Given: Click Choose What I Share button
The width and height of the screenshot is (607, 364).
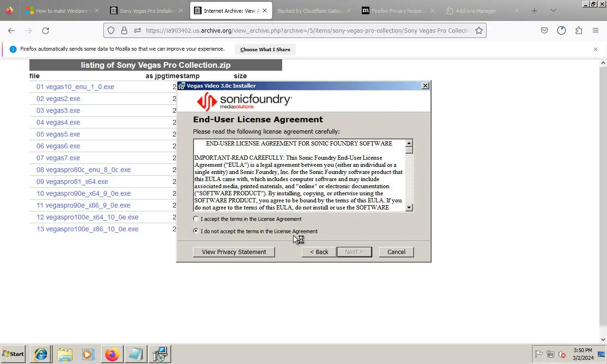Looking at the screenshot, I should tap(265, 49).
